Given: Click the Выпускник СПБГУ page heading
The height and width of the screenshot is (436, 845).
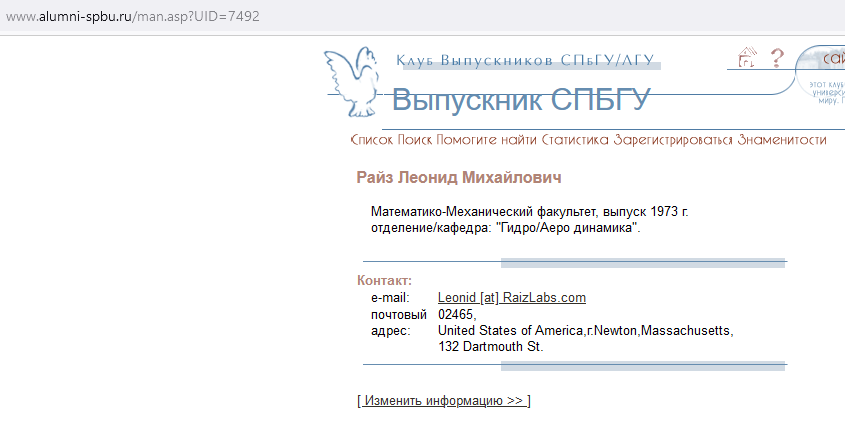Looking at the screenshot, I should (521, 100).
